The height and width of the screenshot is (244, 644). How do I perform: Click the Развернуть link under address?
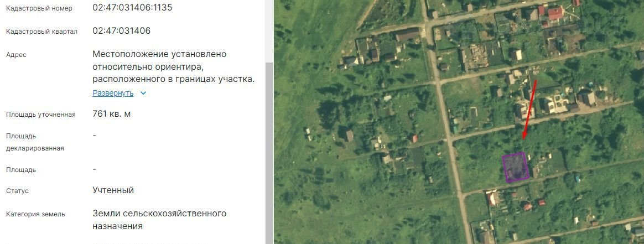pos(113,94)
